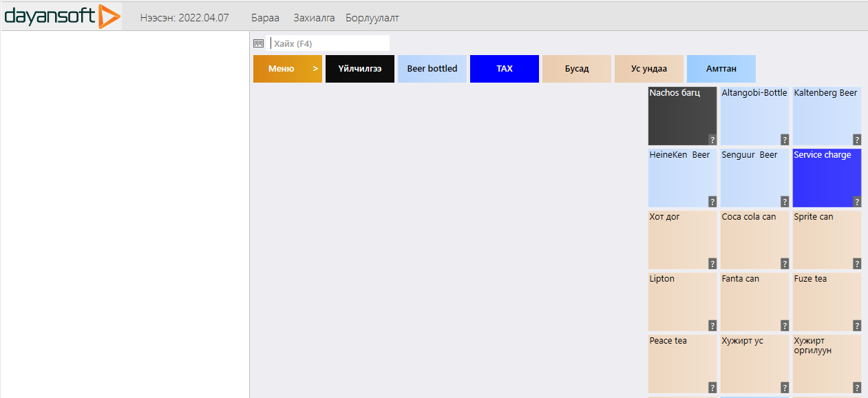Viewport: 868px width, 398px height.
Task: Select the Ус ундаа category
Action: [649, 69]
